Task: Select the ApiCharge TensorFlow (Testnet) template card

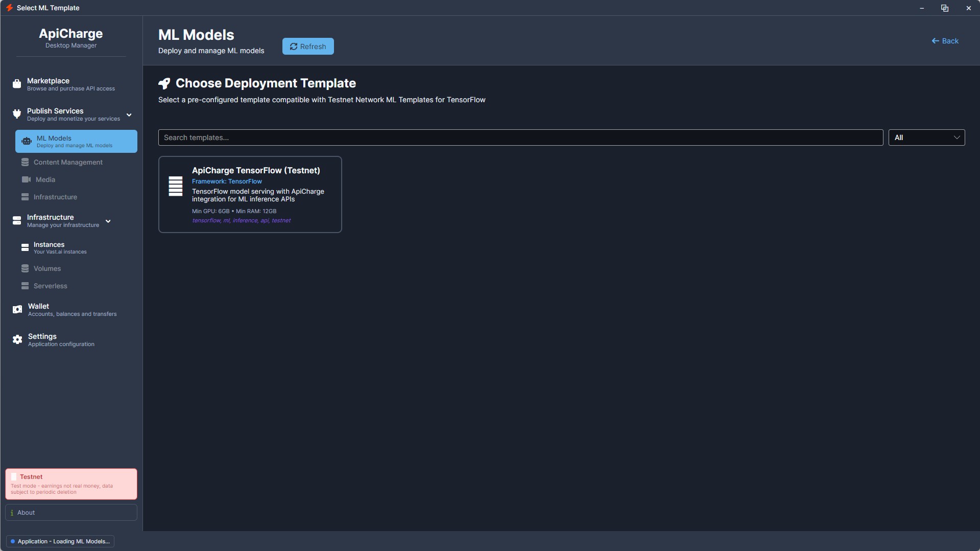Action: 250,194
